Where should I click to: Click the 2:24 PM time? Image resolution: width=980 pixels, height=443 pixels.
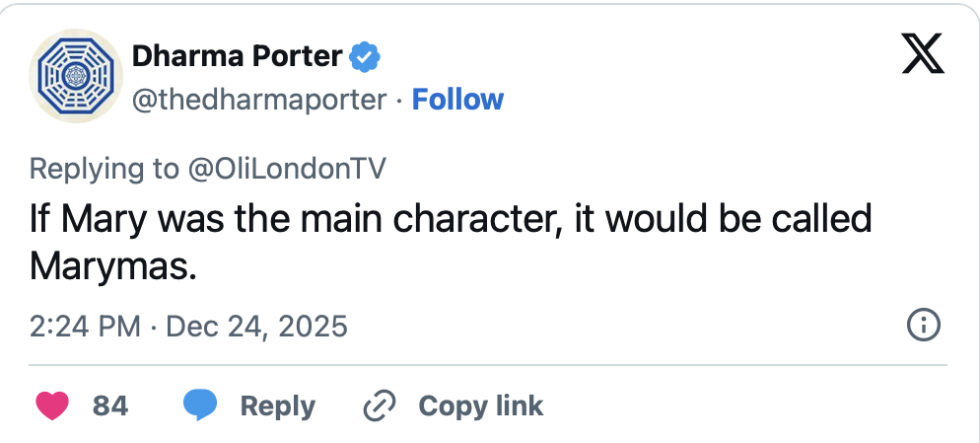click(85, 326)
